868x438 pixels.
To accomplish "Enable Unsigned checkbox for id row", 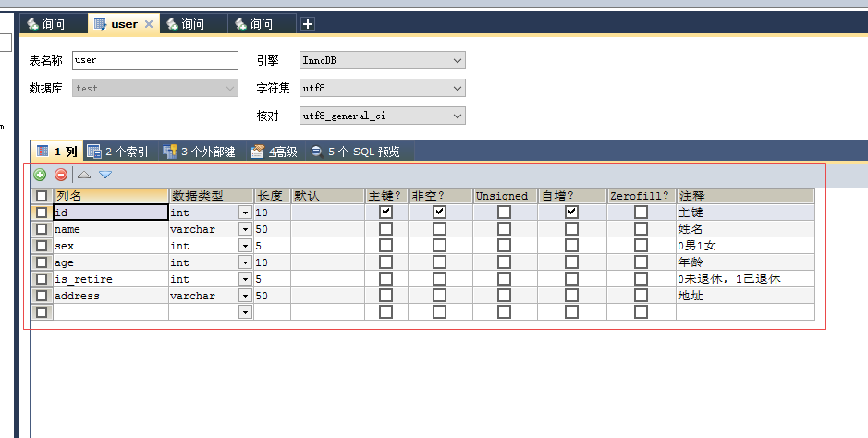I will [504, 212].
